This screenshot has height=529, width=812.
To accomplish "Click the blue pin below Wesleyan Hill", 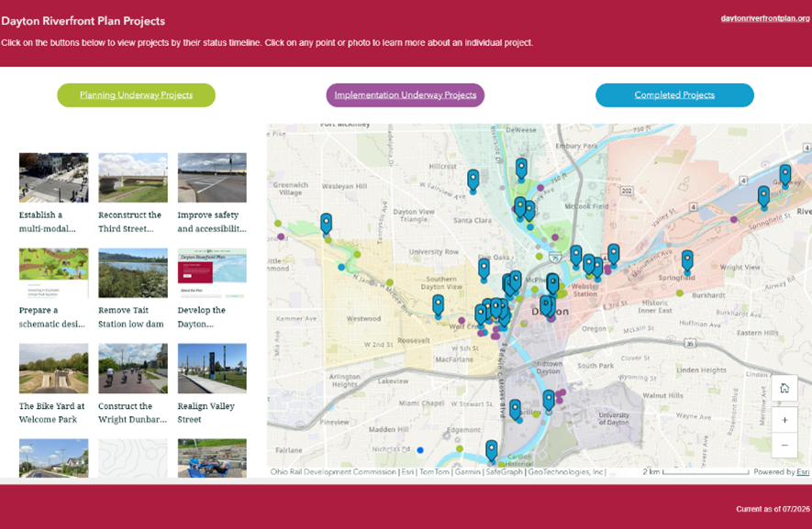I will (x=326, y=224).
